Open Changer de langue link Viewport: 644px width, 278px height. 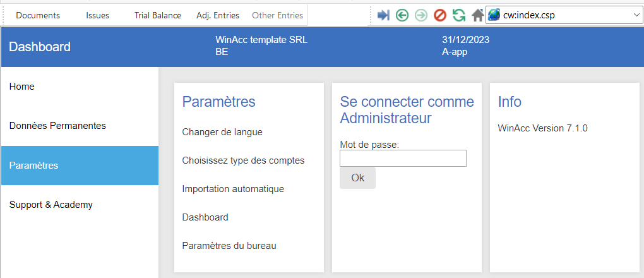[x=222, y=133]
